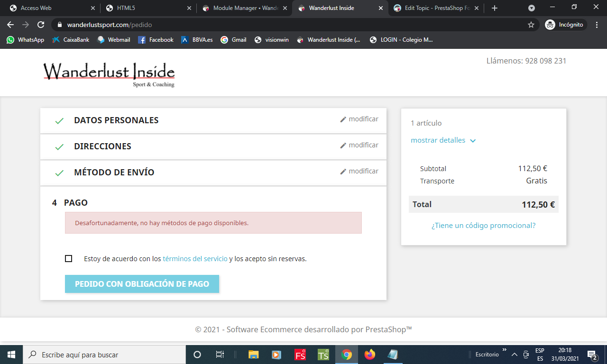The width and height of the screenshot is (607, 364).
Task: Open the Windows notification center
Action: click(x=592, y=355)
